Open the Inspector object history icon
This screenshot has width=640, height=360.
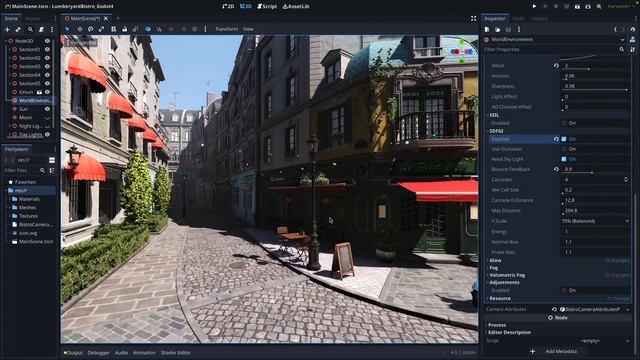click(x=633, y=29)
